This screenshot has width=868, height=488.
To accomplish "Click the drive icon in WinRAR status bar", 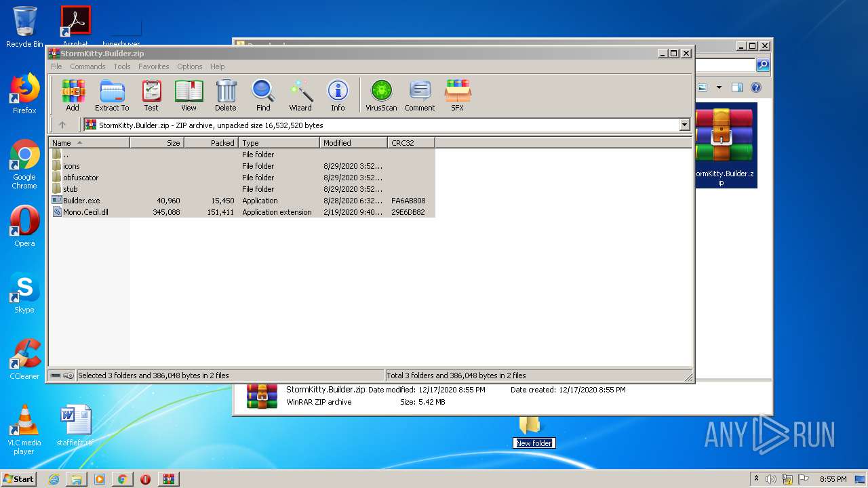I will [x=56, y=375].
